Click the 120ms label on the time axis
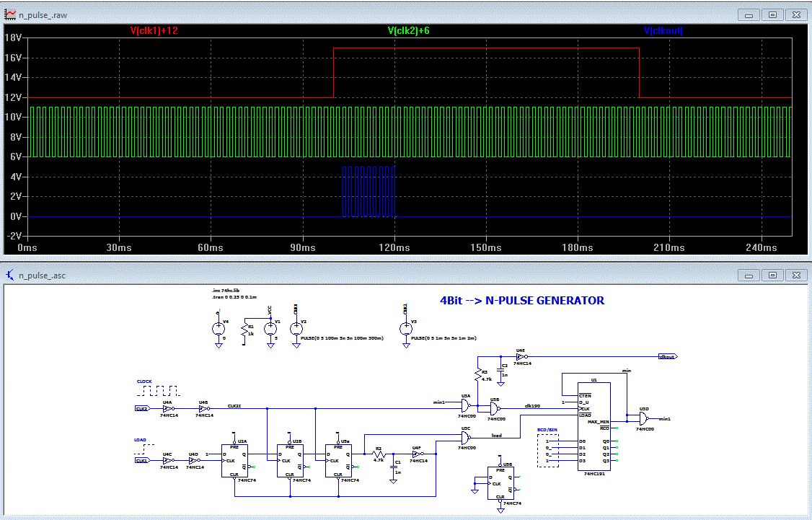 pyautogui.click(x=394, y=247)
